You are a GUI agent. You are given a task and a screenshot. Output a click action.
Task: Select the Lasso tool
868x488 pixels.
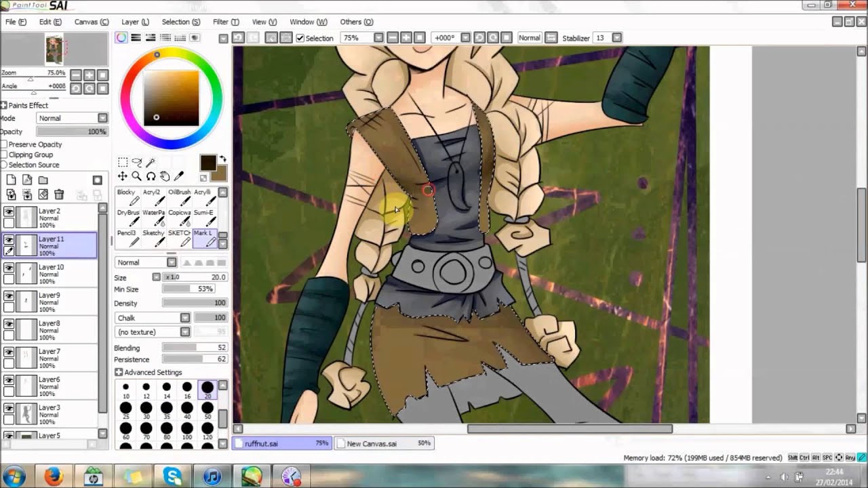click(136, 162)
